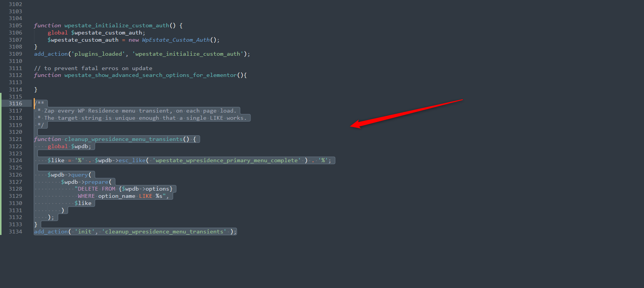Image resolution: width=644 pixels, height=288 pixels.
Task: Click the $like argument on line 3130
Action: click(83, 203)
